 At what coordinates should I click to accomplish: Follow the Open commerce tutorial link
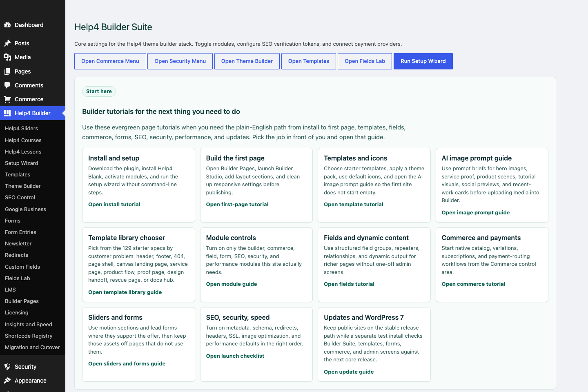(473, 284)
